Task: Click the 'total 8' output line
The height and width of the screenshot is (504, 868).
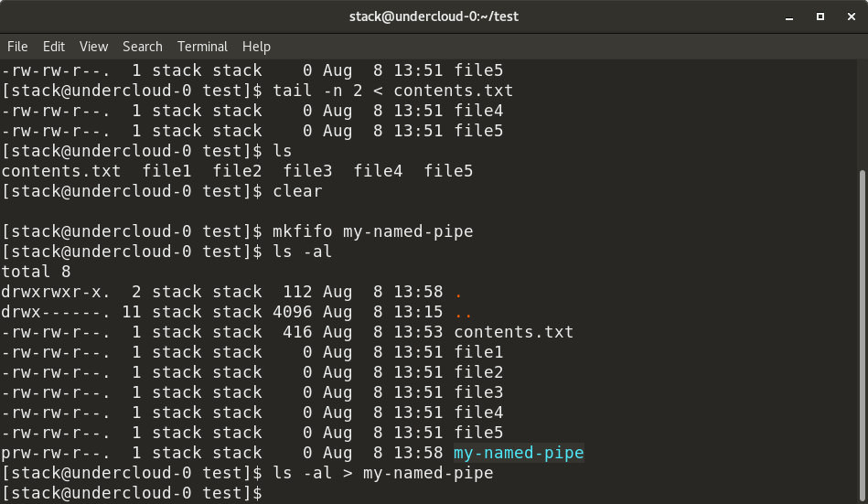Action: pyautogui.click(x=37, y=272)
